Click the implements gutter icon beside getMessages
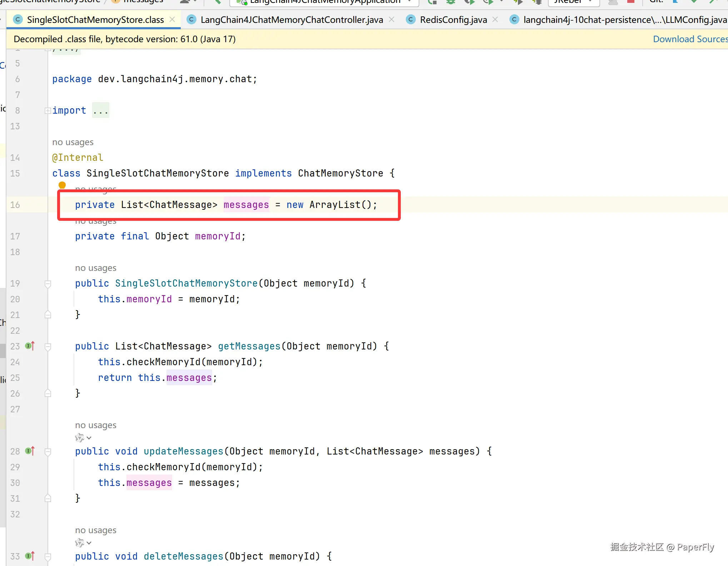 30,346
